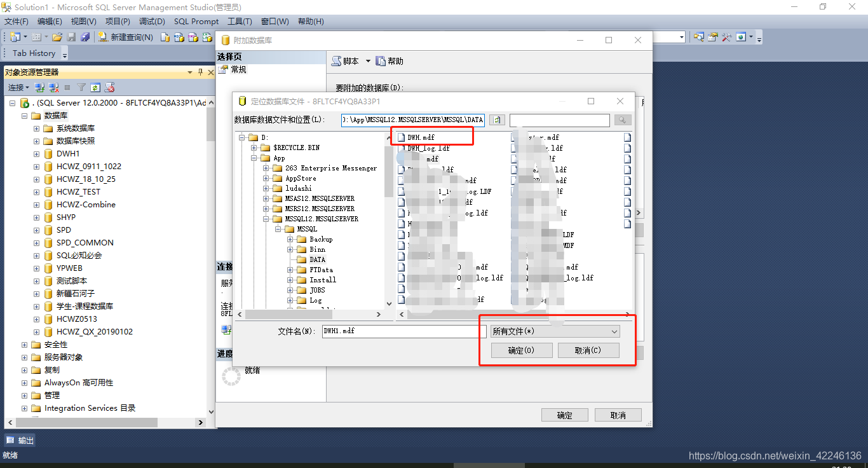
Task: Click the Database Engine Query icon
Action: tap(165, 38)
